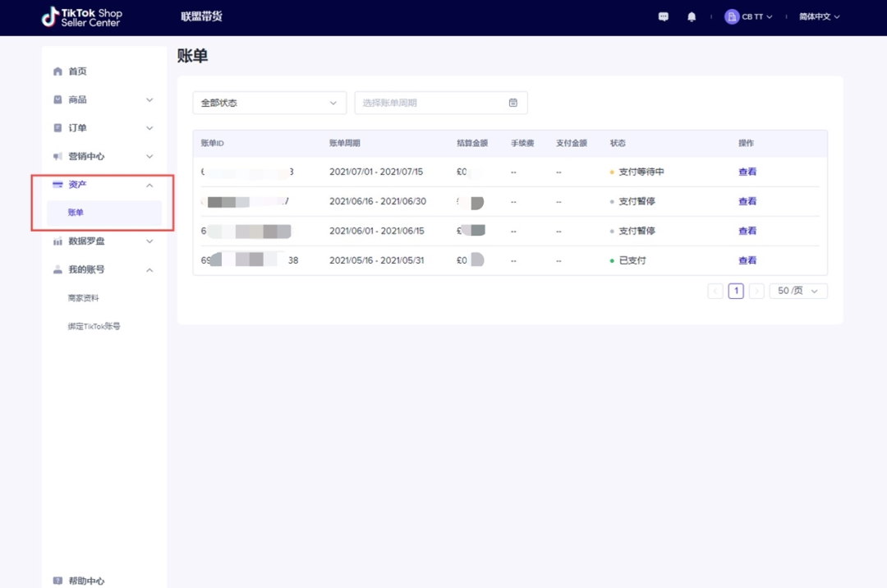Click the 手续费 column header
The width and height of the screenshot is (887, 588).
pos(522,143)
